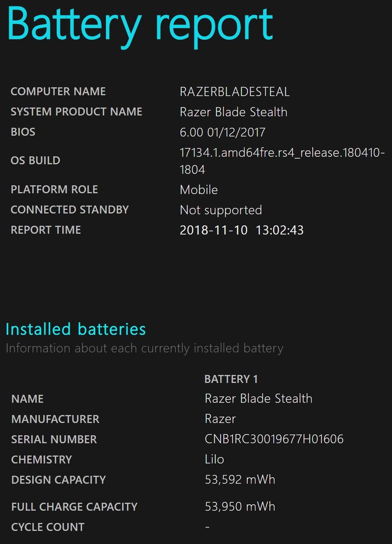Click the Razer Blade Stealth system product name
Viewport: 392px width, 544px height.
(233, 112)
